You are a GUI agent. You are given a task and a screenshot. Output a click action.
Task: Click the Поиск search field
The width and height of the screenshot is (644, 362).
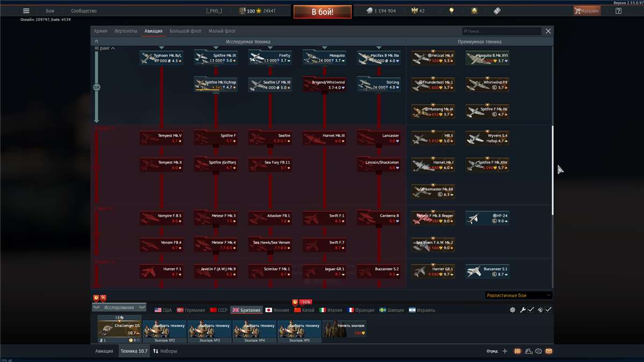click(x=502, y=31)
